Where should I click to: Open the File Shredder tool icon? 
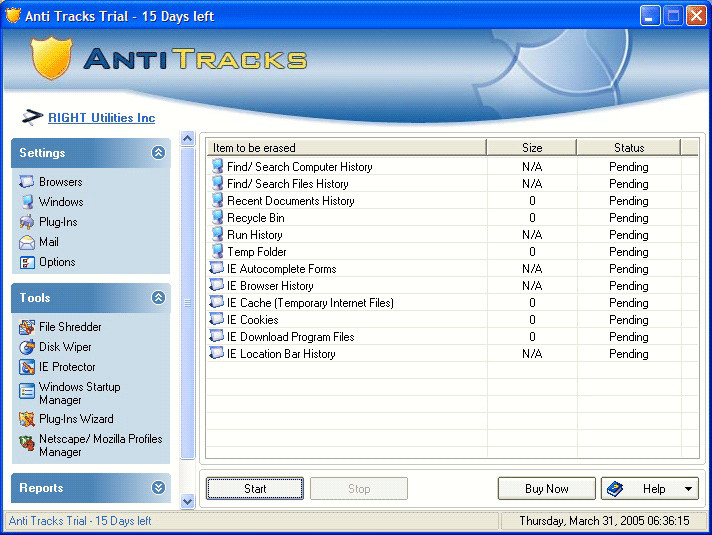point(27,327)
